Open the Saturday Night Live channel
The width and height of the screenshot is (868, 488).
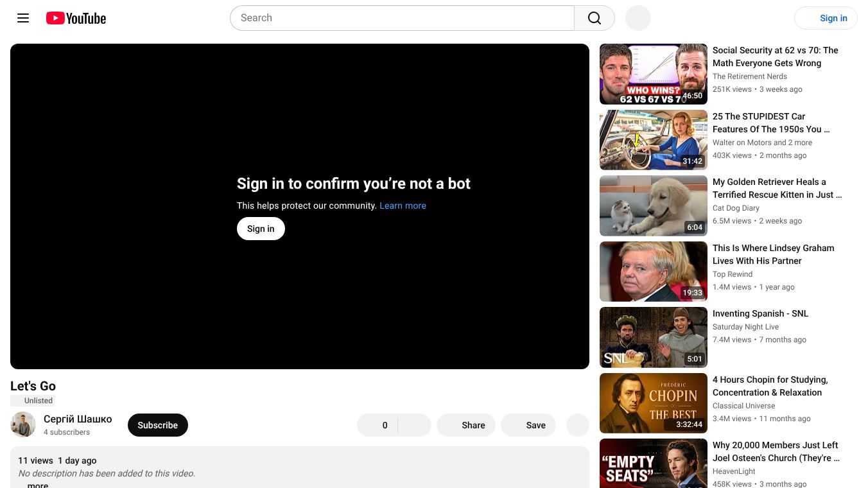tap(745, 327)
